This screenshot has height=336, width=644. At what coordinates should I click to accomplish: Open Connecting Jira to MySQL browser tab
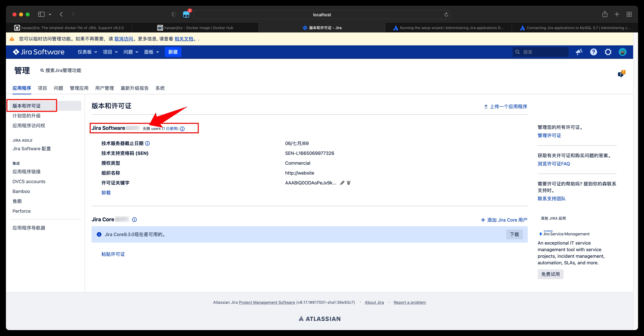coord(575,28)
